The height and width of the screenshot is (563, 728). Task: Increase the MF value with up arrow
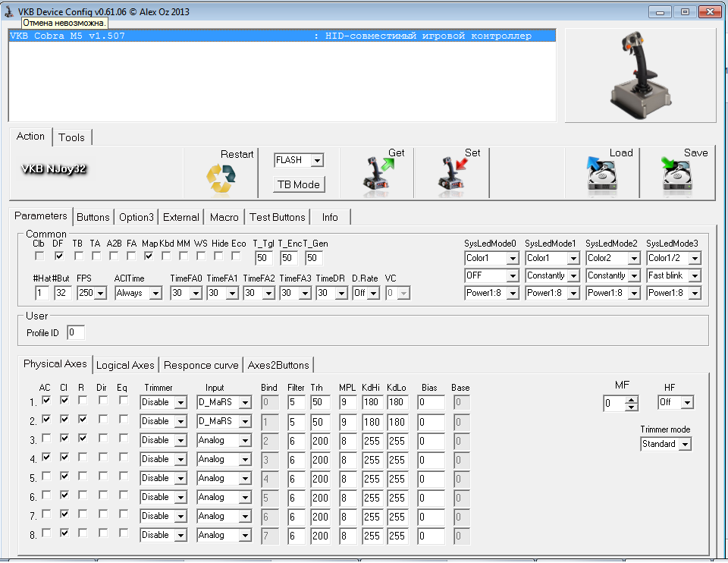(x=631, y=398)
